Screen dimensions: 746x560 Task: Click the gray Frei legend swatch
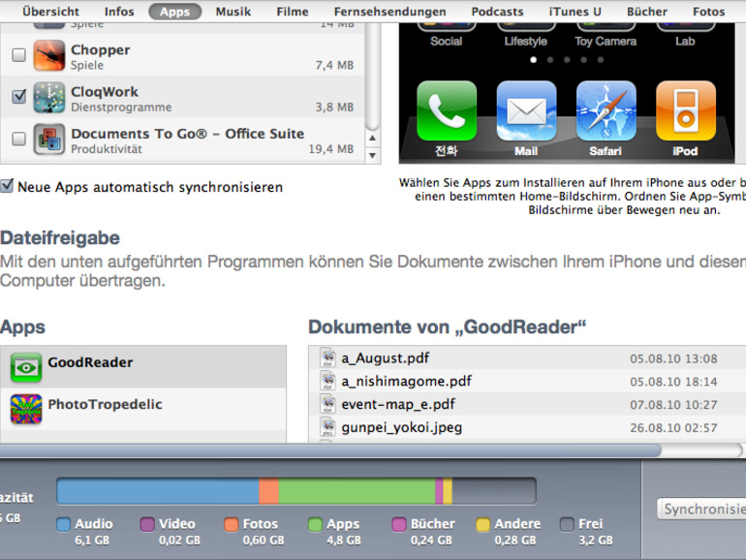click(x=567, y=524)
